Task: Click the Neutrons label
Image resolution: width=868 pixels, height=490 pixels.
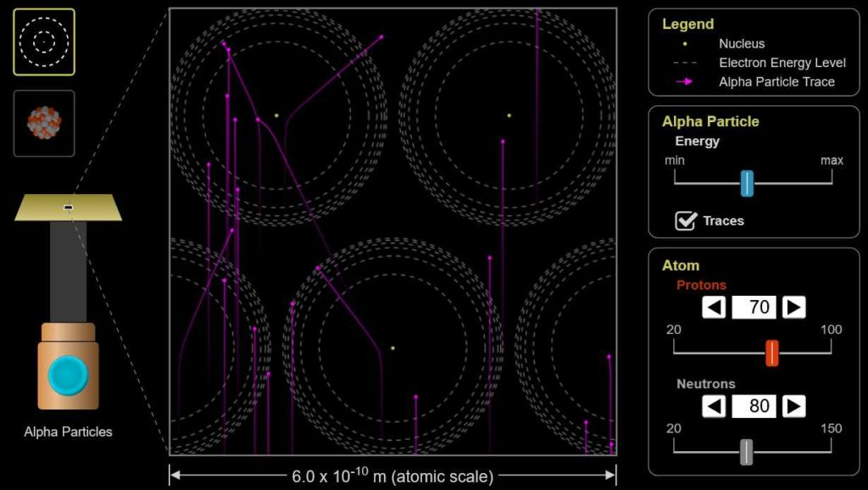Action: click(706, 384)
